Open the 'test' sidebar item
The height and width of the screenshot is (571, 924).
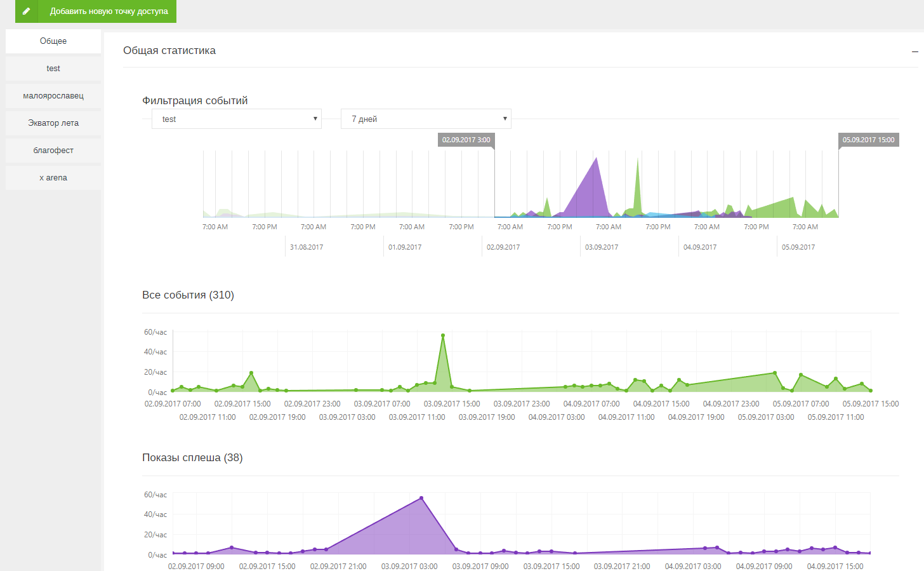[53, 69]
